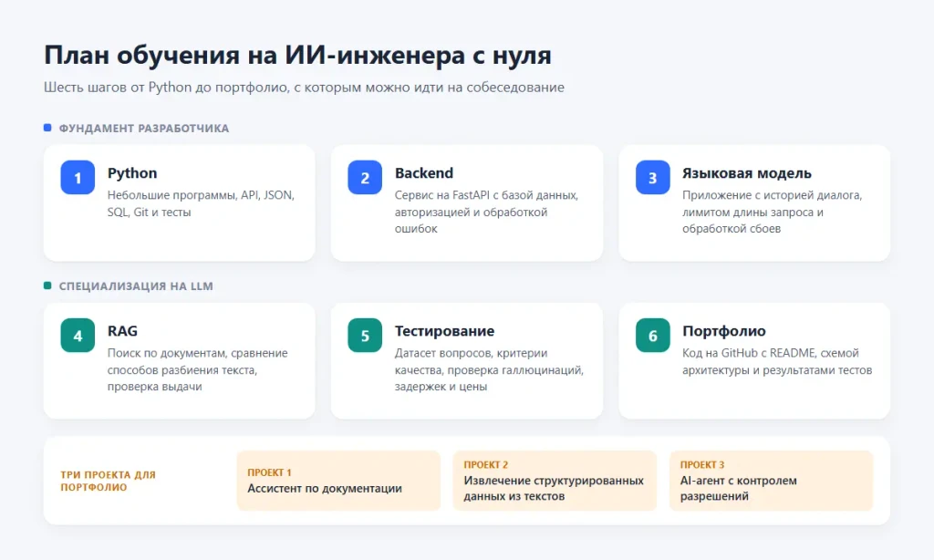Click the 'Тестирование' card title
Image resolution: width=934 pixels, height=560 pixels.
click(444, 331)
